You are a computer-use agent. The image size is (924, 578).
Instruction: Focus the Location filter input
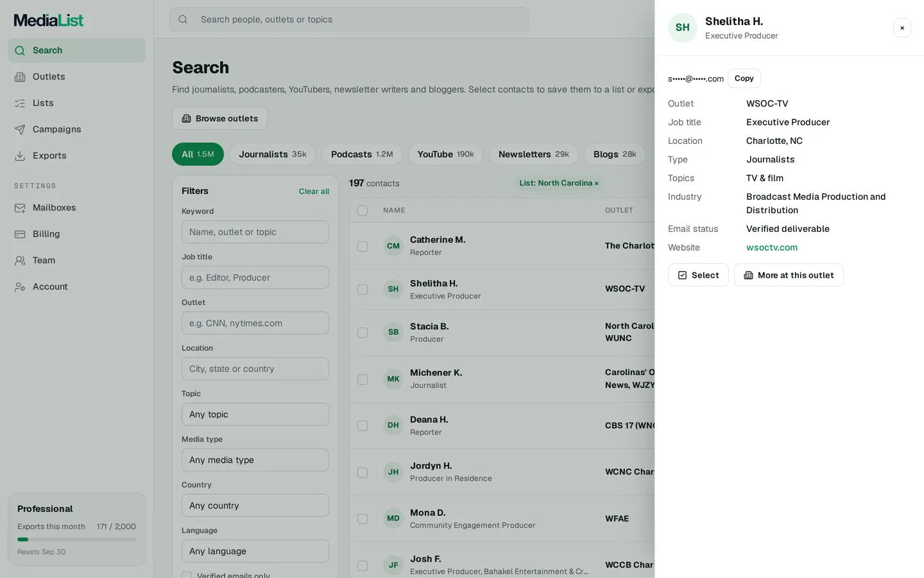tap(255, 369)
